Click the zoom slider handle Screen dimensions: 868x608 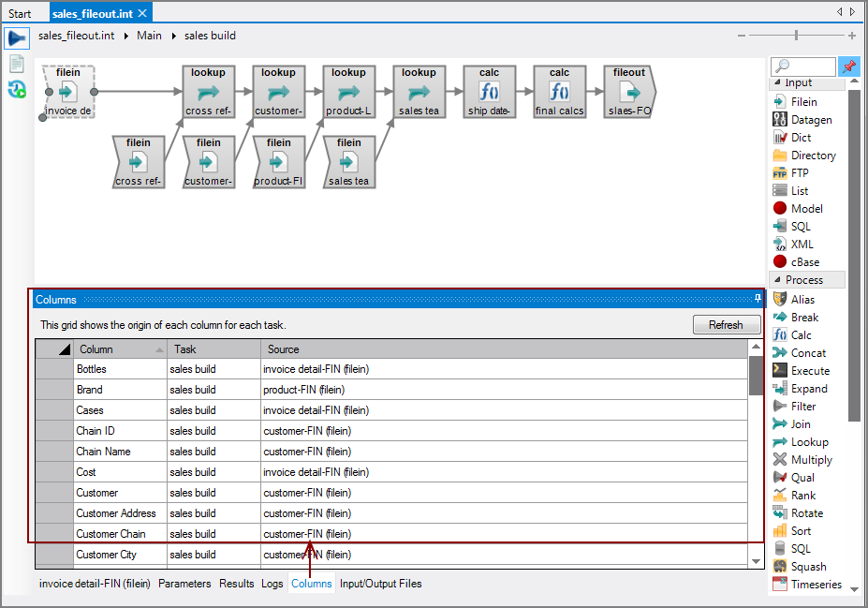click(x=796, y=36)
